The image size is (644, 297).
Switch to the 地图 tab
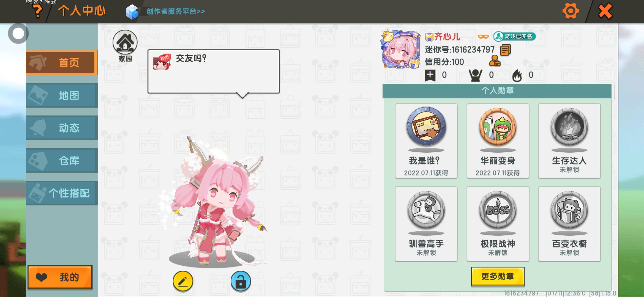(x=62, y=95)
